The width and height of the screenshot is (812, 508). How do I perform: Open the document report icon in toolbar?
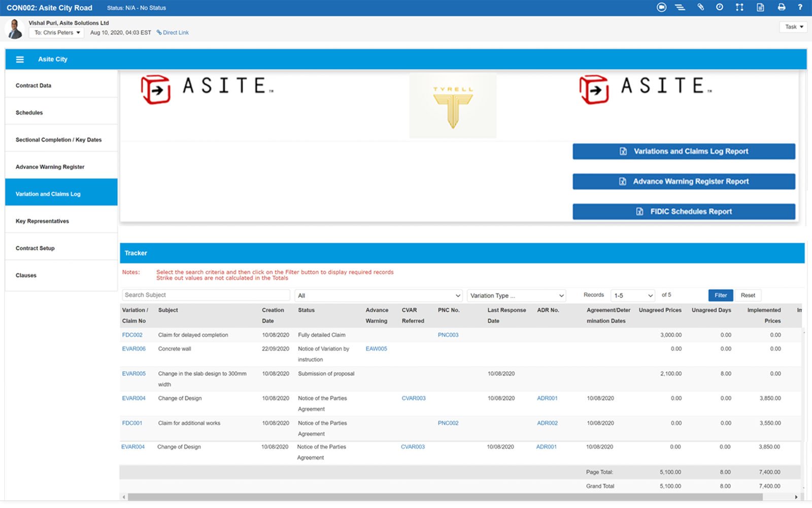coord(759,7)
